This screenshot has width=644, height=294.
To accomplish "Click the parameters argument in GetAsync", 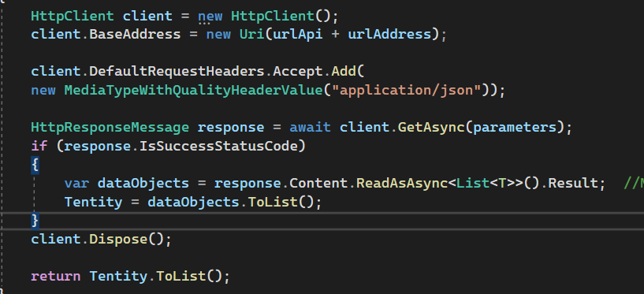I will coord(513,127).
